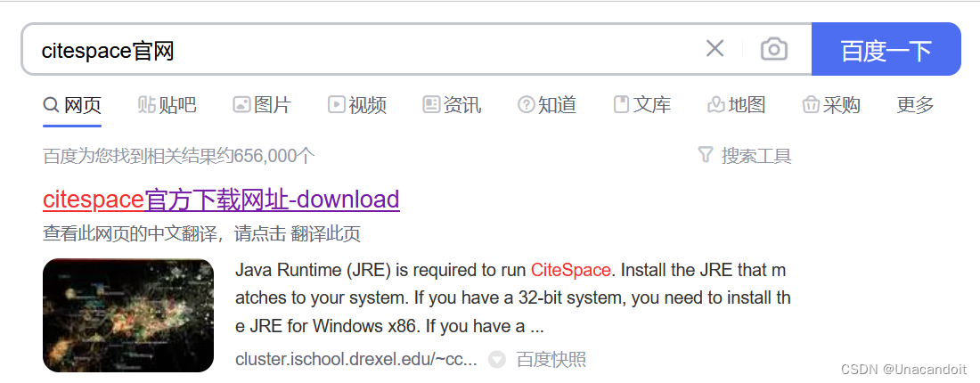
Task: Click the result count text 百度为您找到相关结果约656,000个
Action: 179,156
